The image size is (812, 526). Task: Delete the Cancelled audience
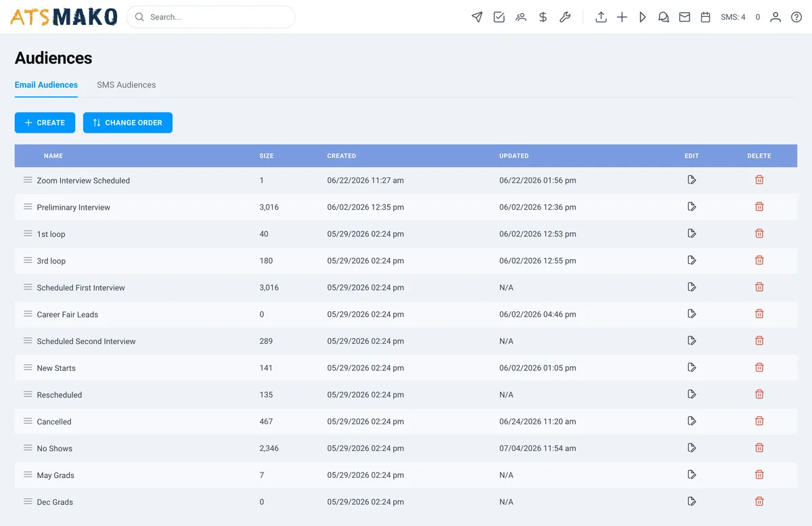(759, 421)
